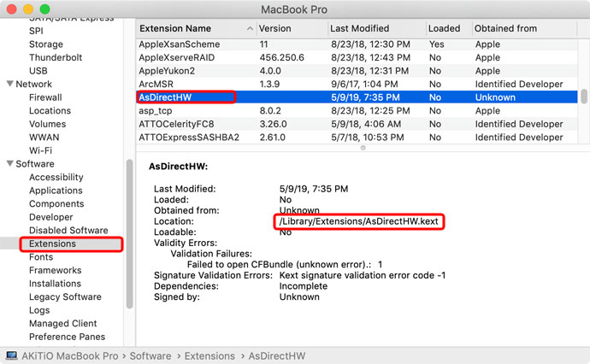The image size is (590, 364).
Task: Click the sort arrow on Extension Name column
Action: pos(250,28)
